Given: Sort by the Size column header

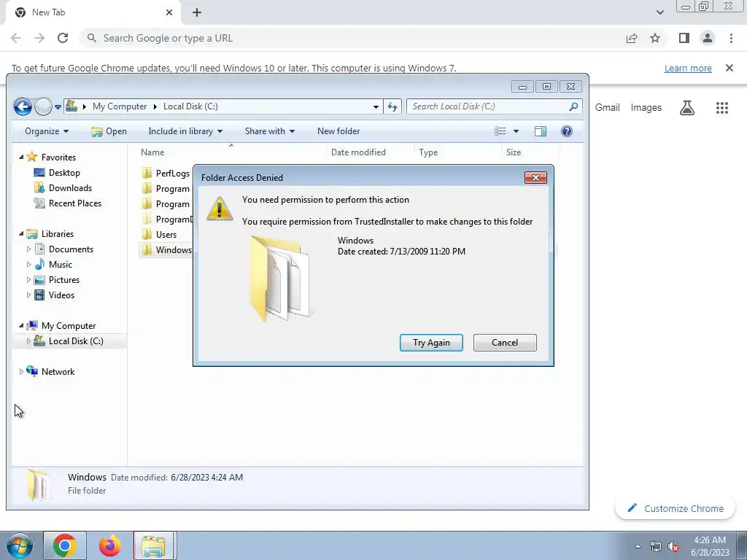Looking at the screenshot, I should pyautogui.click(x=514, y=152).
